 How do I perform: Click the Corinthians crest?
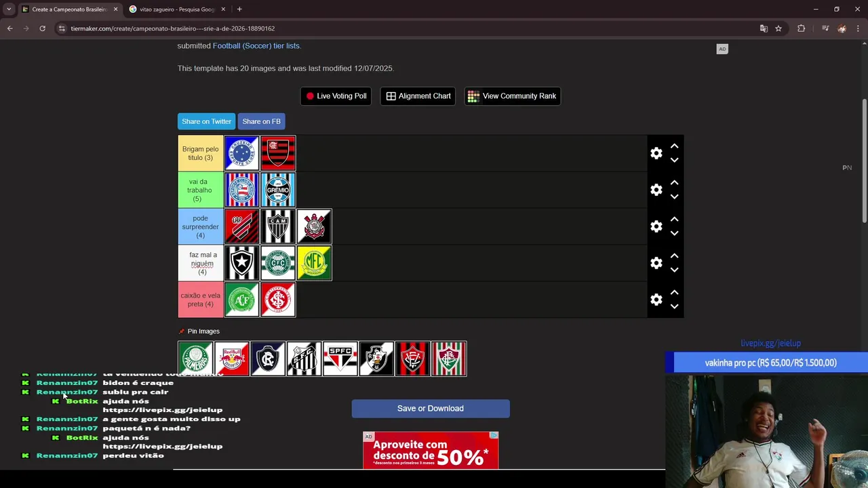point(315,226)
